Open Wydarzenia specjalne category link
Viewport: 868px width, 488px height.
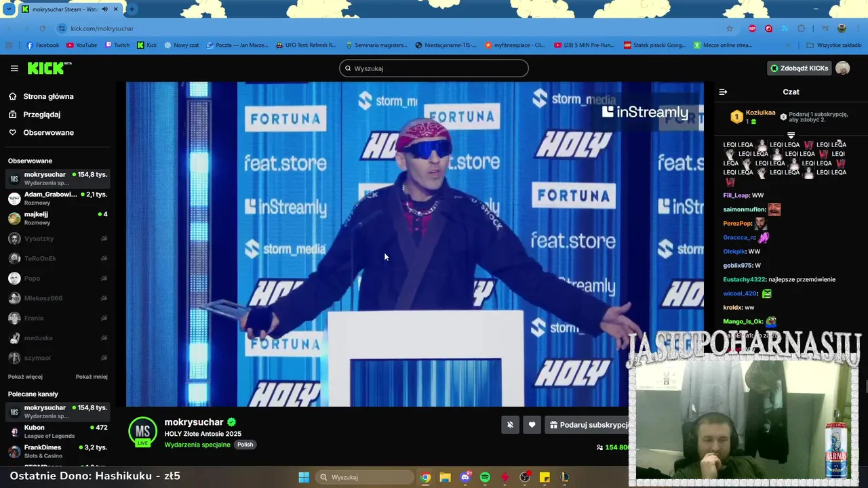click(x=197, y=445)
